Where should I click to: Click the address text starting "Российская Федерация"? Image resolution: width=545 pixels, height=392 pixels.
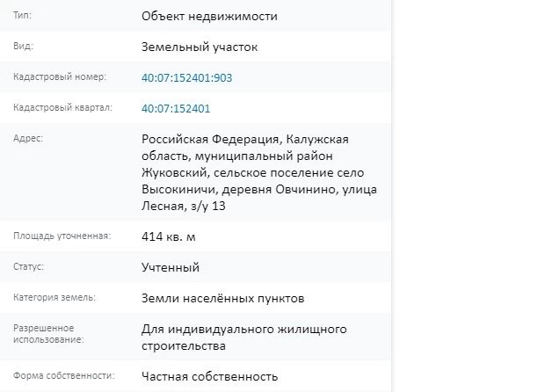click(x=245, y=172)
